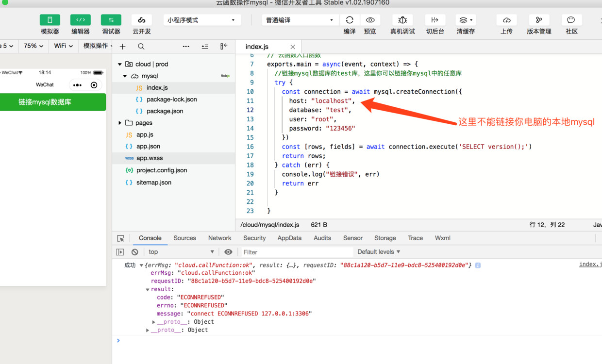Close the index.js editor tab
Viewport: 602px width, 364px height.
293,47
